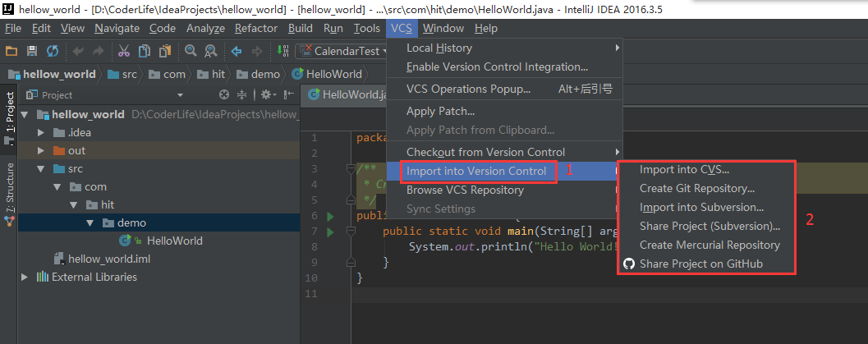Click the Open folder toolbar icon
Screen dimensions: 868x344
point(11,52)
